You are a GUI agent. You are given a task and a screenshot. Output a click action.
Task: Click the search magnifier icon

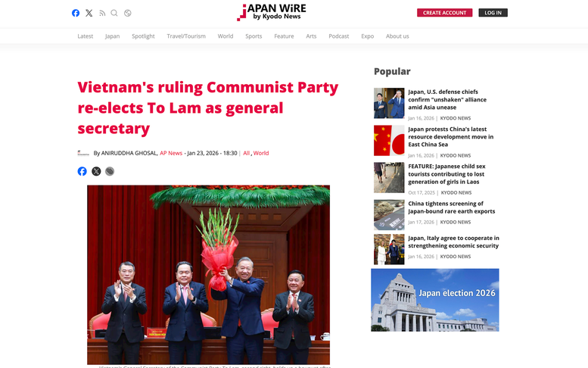point(114,13)
